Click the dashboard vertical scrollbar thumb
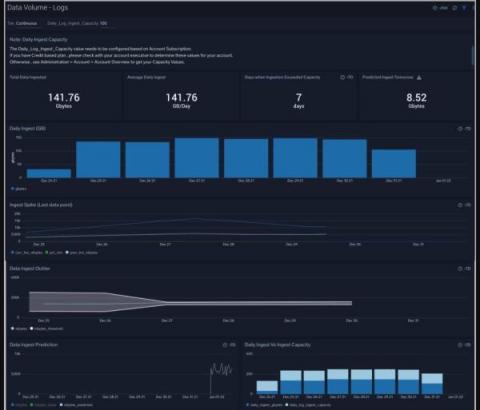The image size is (480, 410). (472, 56)
